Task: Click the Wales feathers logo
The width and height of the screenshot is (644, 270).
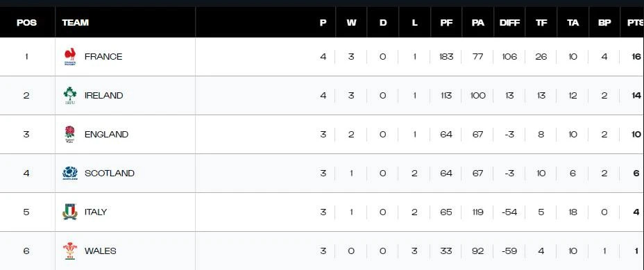Action: [x=70, y=251]
